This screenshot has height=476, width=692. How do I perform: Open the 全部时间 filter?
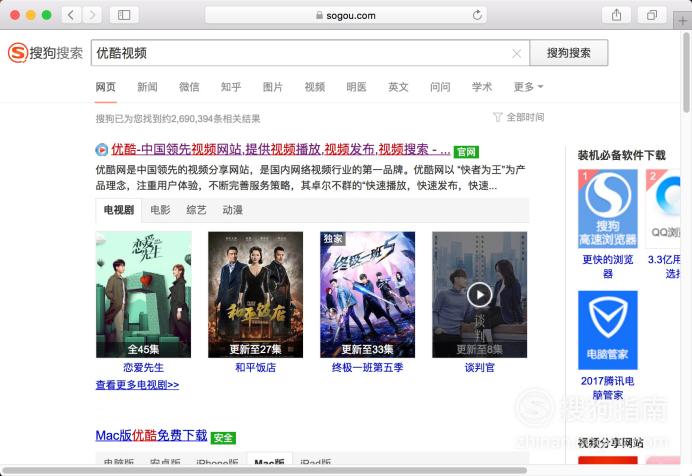pos(519,117)
